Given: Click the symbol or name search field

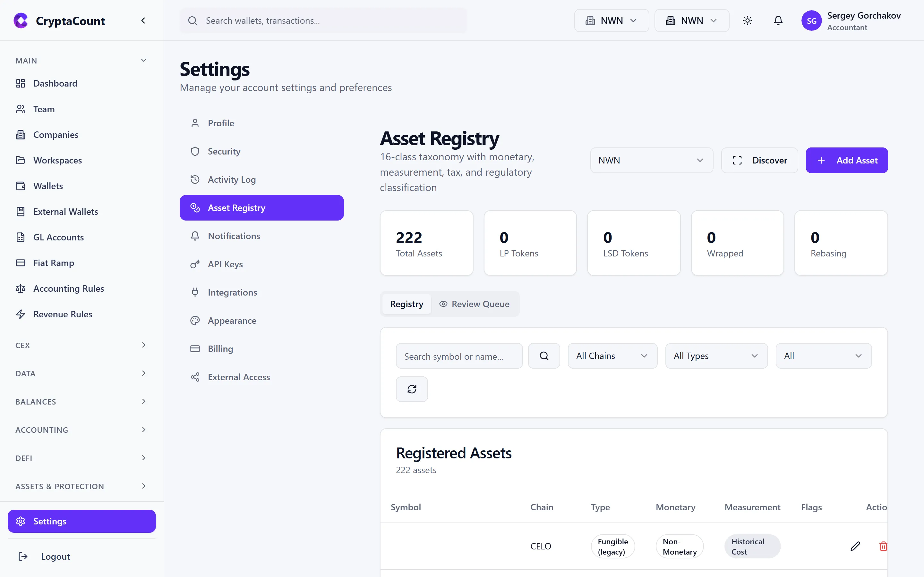Looking at the screenshot, I should point(458,356).
